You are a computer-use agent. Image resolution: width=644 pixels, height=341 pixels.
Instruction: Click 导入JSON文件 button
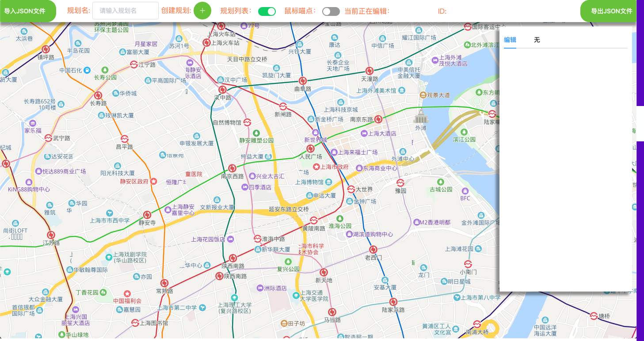click(27, 11)
